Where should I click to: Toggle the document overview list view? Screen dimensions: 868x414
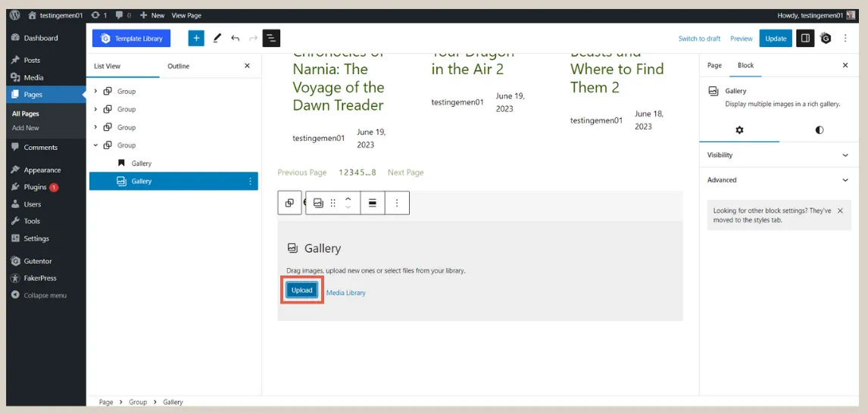271,38
